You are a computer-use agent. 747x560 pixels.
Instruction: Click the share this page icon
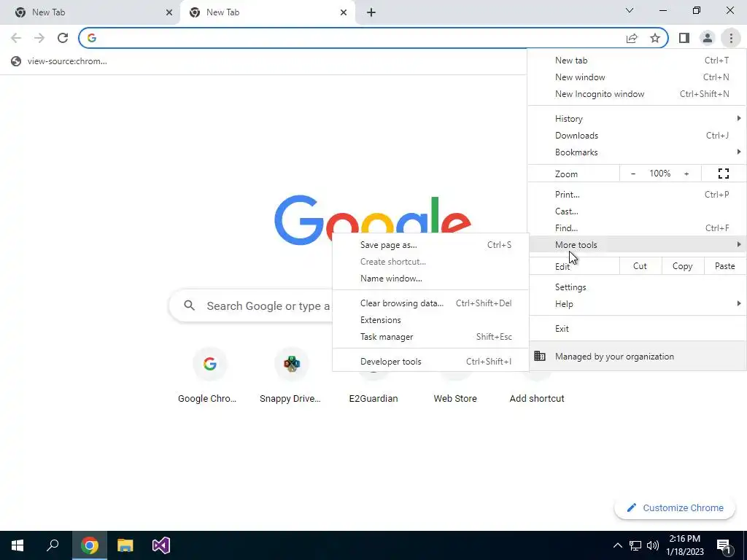click(632, 38)
